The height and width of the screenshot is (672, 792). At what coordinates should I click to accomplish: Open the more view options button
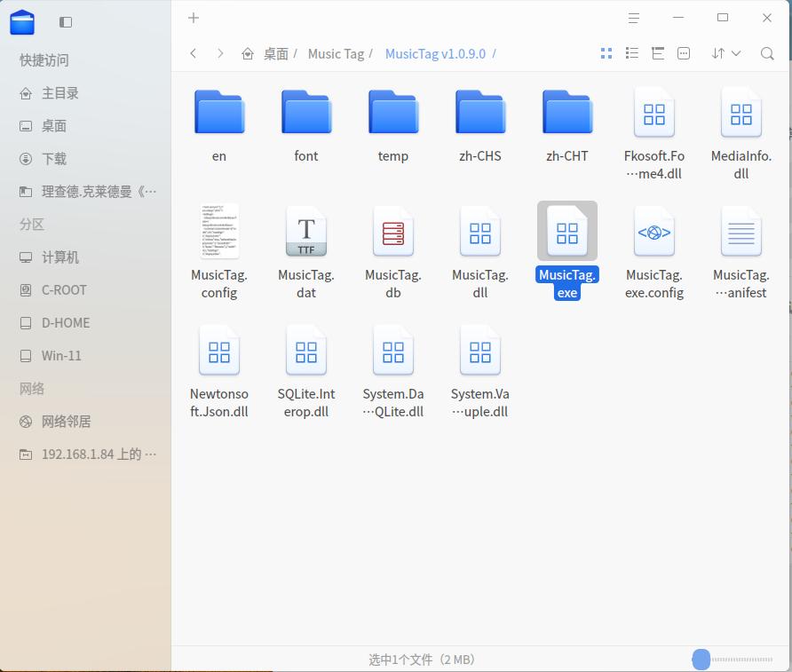684,53
